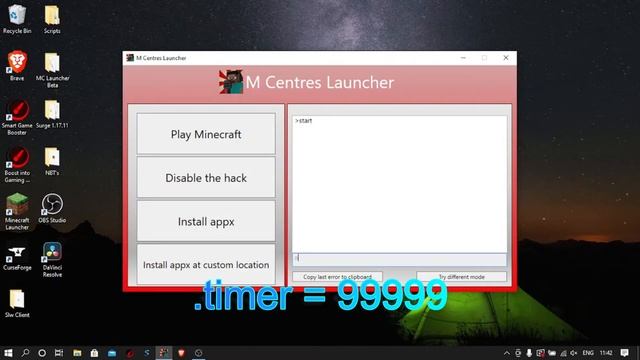Open MC Launcher Beta folder

coord(52,70)
